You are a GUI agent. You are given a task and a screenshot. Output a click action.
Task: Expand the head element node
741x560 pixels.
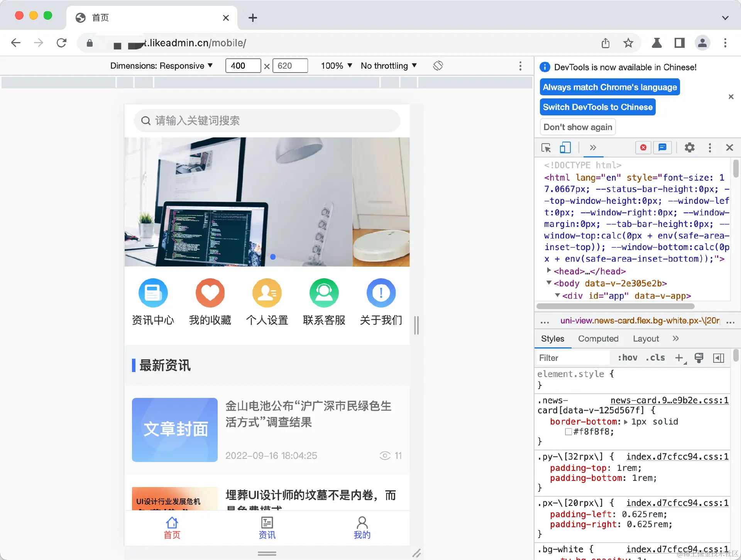point(549,271)
